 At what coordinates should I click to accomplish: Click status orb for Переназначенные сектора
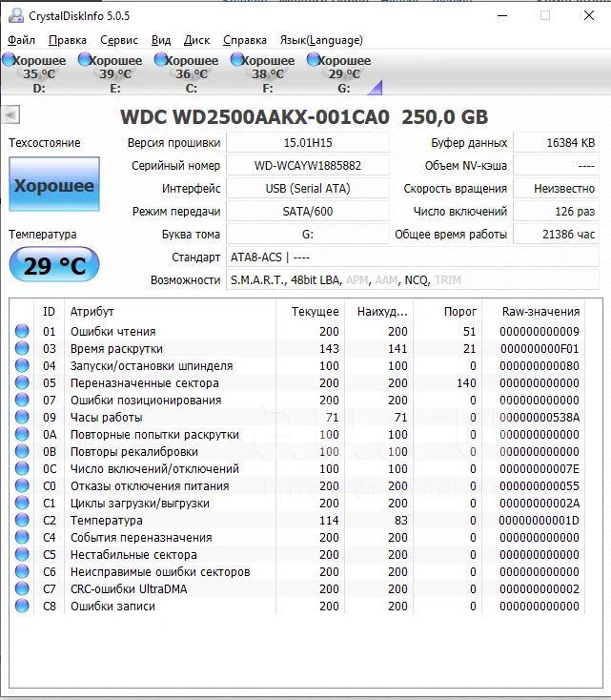(x=22, y=382)
